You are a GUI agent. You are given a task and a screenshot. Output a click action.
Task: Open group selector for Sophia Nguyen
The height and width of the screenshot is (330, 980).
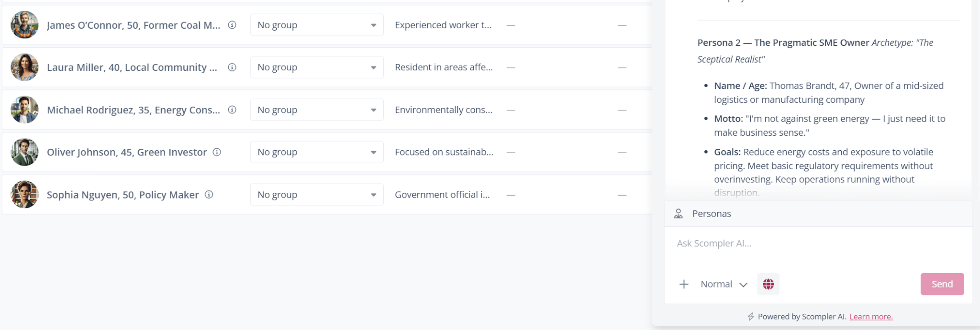pos(317,195)
